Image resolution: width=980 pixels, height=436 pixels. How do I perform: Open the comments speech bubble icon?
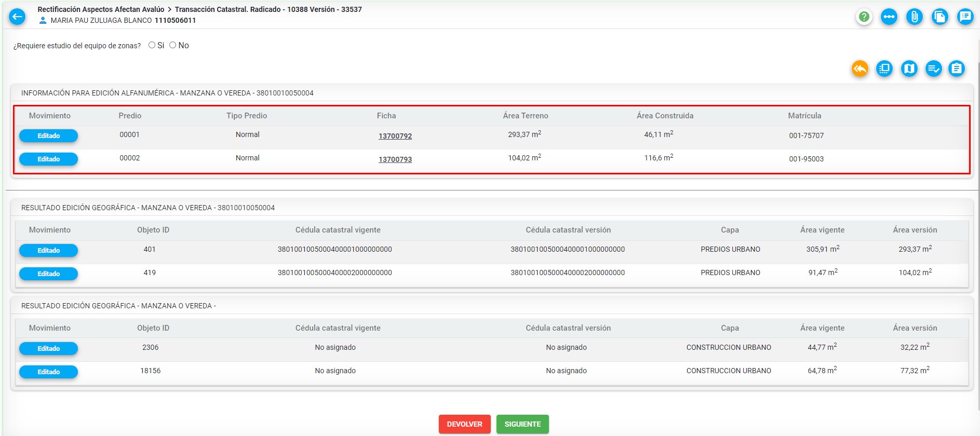965,17
